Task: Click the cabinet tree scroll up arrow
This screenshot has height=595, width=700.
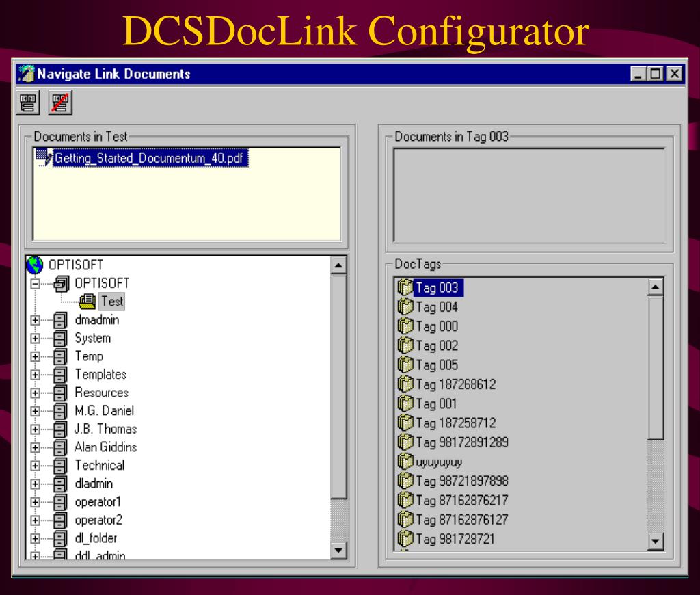Action: tap(338, 265)
